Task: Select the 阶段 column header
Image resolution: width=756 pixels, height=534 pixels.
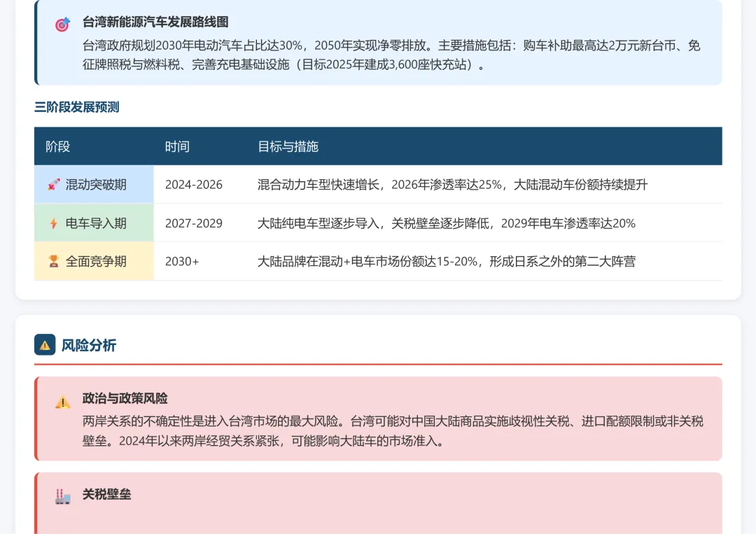Action: coord(58,146)
